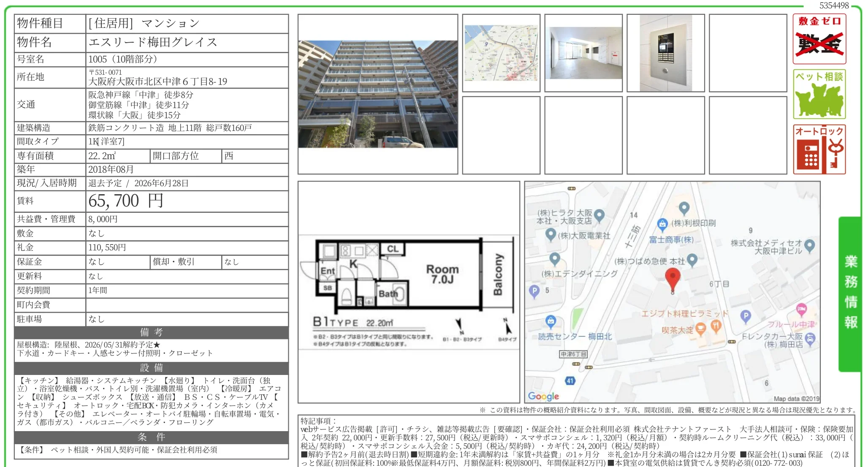Viewport: 868px width, 467px height.
Task: Click the 富士商事 shopping marker on map
Action: coord(662,224)
